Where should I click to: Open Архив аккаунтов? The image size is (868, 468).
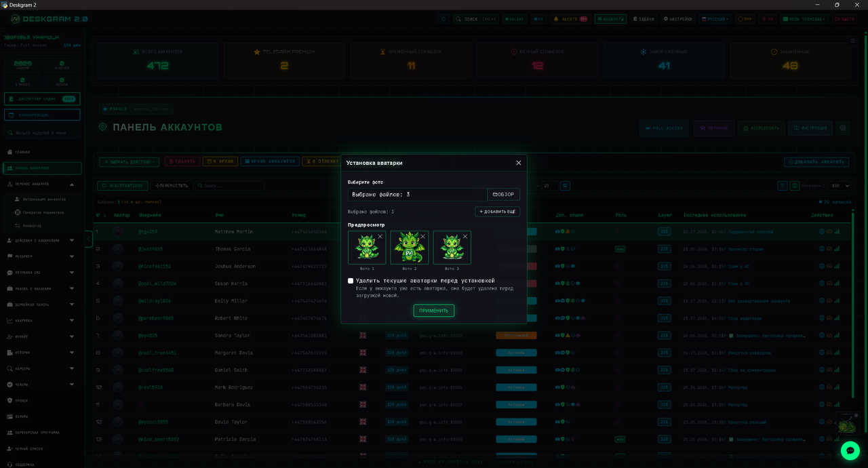click(x=269, y=161)
